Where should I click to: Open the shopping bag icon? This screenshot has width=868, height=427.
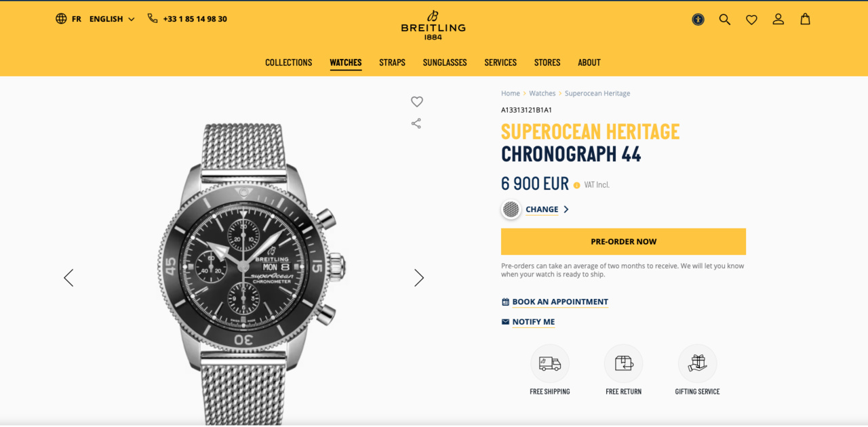pos(805,19)
